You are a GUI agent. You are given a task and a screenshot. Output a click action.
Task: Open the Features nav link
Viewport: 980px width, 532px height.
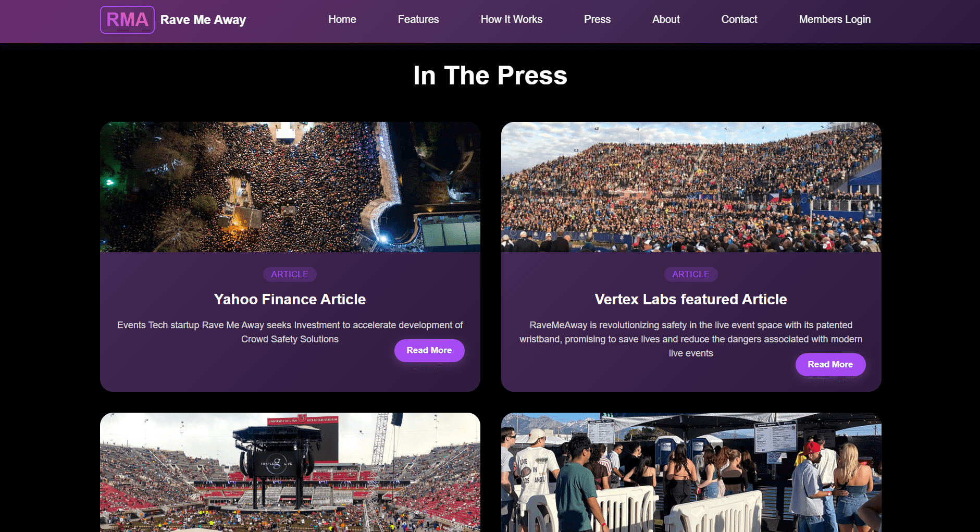418,19
